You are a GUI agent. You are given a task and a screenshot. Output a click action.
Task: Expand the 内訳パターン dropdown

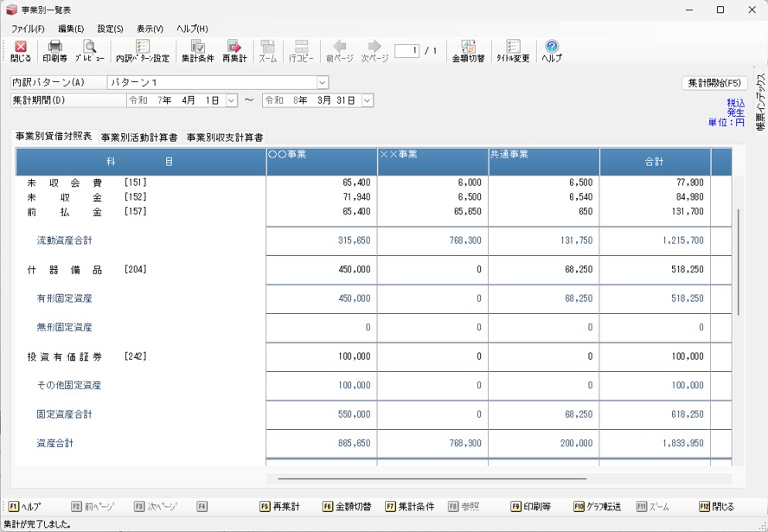[323, 83]
